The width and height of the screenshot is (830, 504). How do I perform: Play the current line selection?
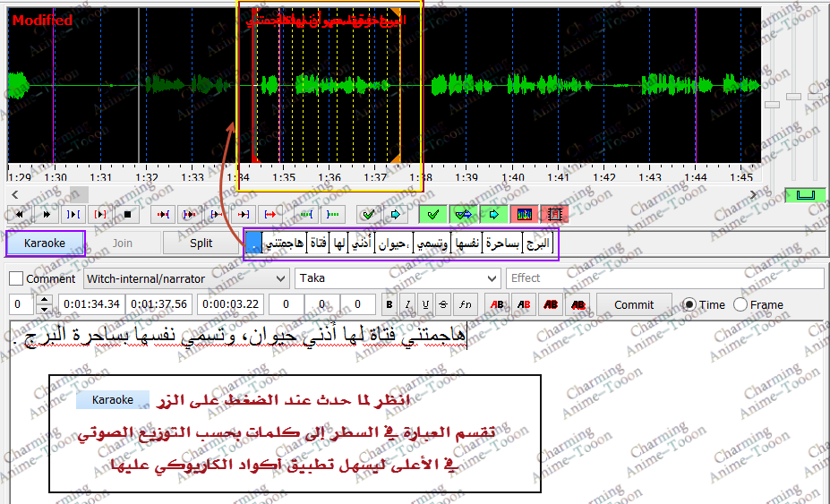(100, 215)
